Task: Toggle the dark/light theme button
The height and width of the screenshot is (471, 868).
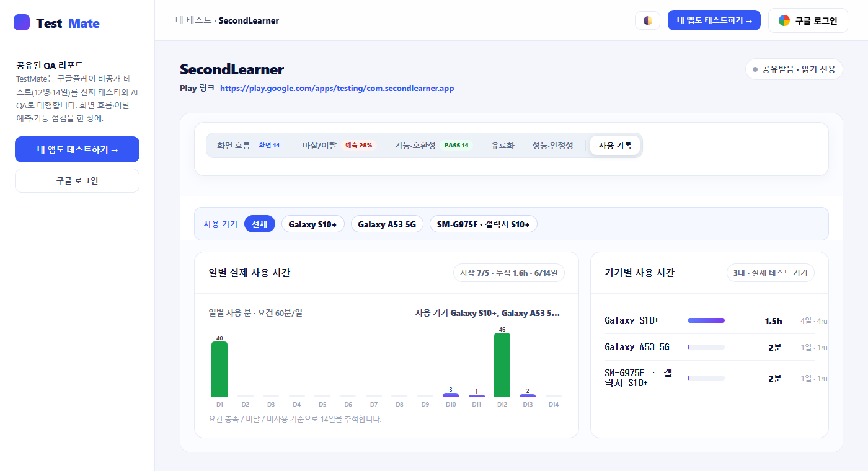Action: (647, 20)
